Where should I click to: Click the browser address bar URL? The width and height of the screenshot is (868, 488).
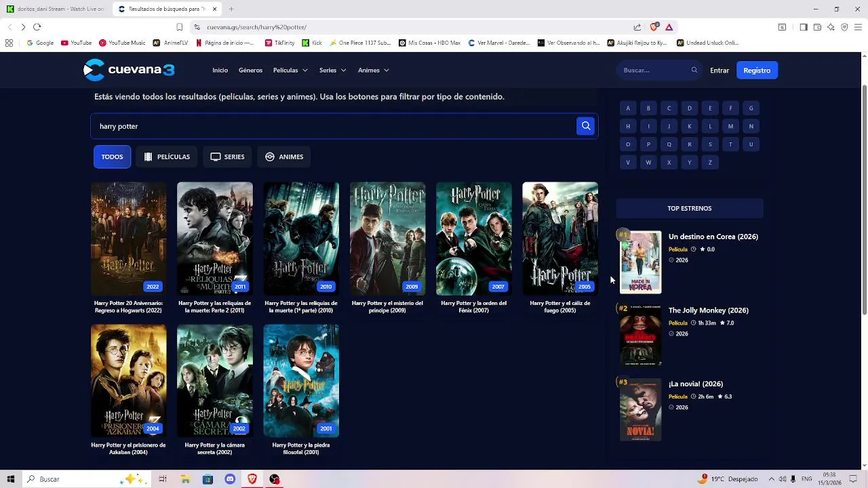point(256,27)
